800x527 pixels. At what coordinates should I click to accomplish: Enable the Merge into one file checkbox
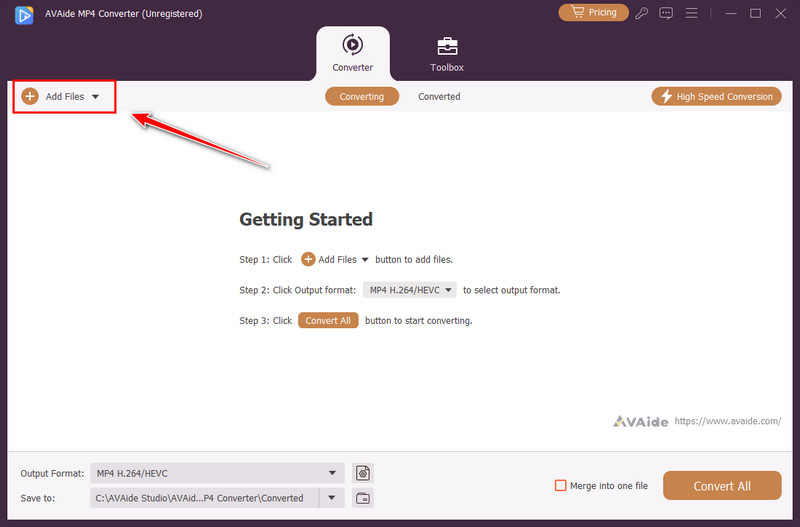click(x=560, y=486)
